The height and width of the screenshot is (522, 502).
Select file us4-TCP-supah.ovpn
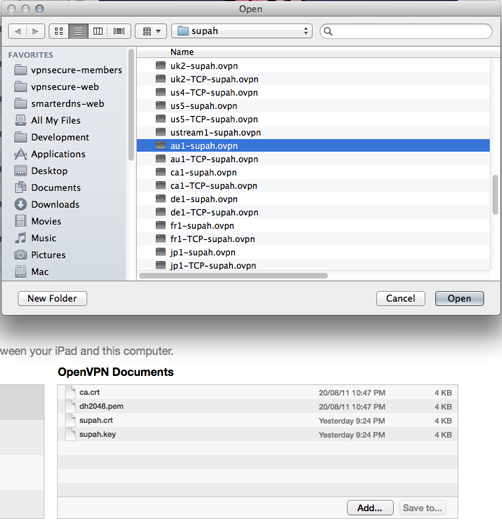[x=313, y=92]
